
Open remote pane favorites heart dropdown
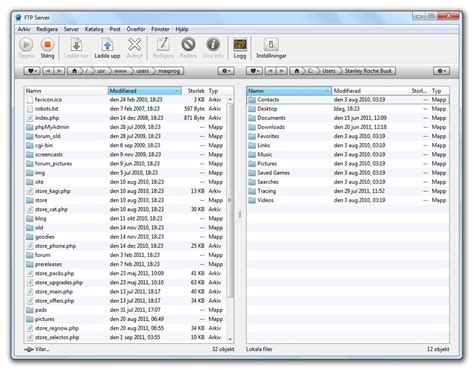coord(32,71)
